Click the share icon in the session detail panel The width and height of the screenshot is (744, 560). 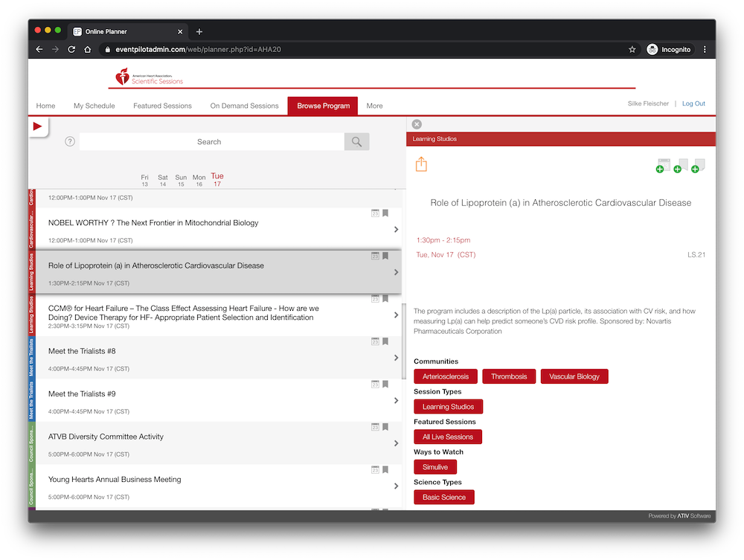coord(421,164)
